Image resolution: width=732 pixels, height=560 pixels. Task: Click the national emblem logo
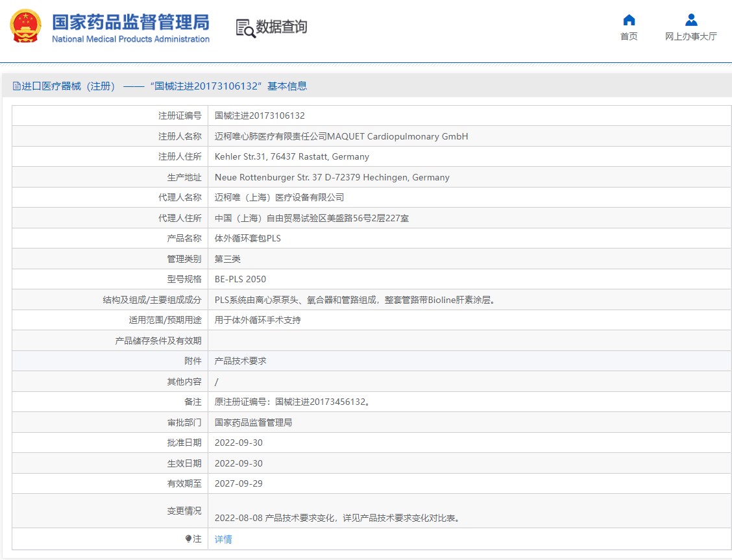25,27
